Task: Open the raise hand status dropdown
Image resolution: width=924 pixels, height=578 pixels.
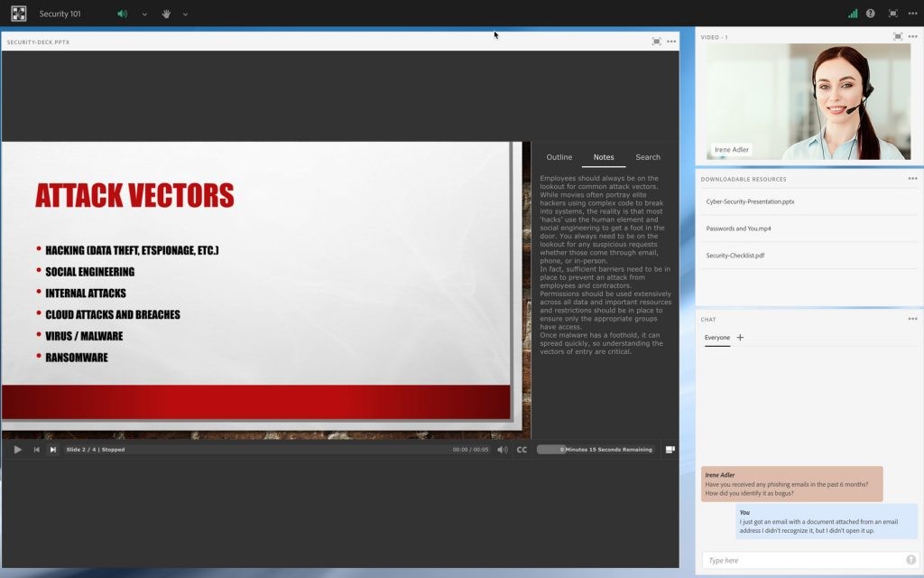Action: tap(186, 14)
